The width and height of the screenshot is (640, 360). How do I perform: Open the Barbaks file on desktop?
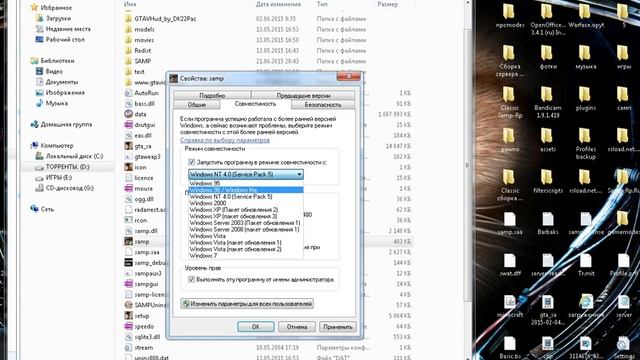[548, 223]
